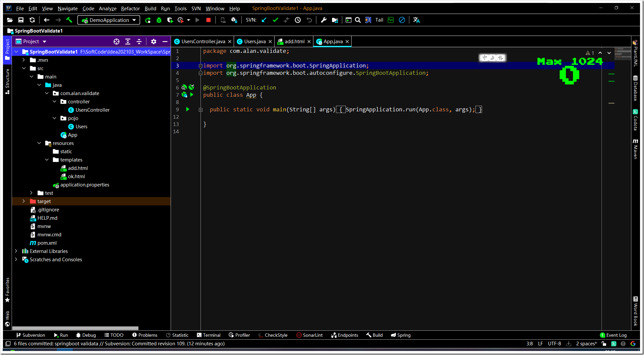This screenshot has width=644, height=355.
Task: Click Expand All in Project panel
Action: pos(128,42)
